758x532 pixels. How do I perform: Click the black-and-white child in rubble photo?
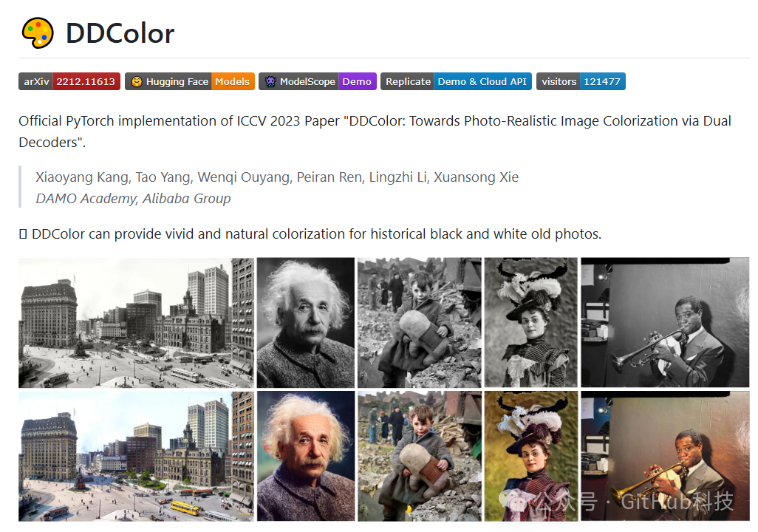[x=420, y=323]
